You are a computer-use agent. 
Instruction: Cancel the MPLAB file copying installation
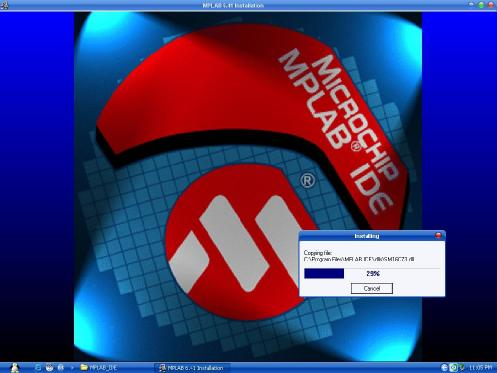coord(372,288)
